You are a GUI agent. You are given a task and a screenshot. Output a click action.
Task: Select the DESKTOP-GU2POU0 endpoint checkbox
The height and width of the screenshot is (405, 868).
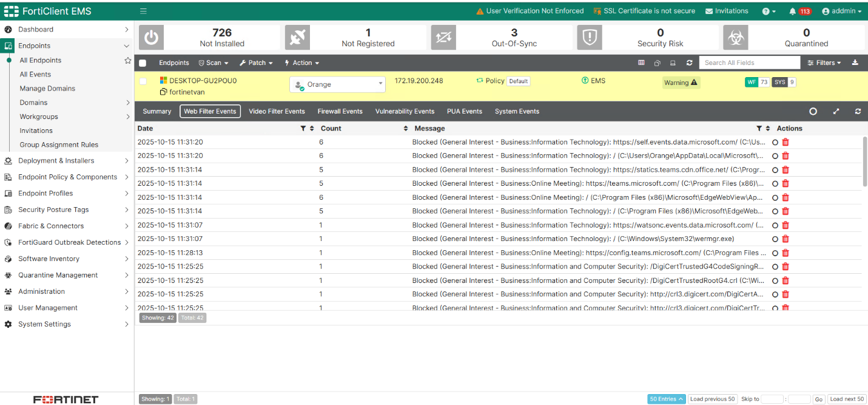143,81
